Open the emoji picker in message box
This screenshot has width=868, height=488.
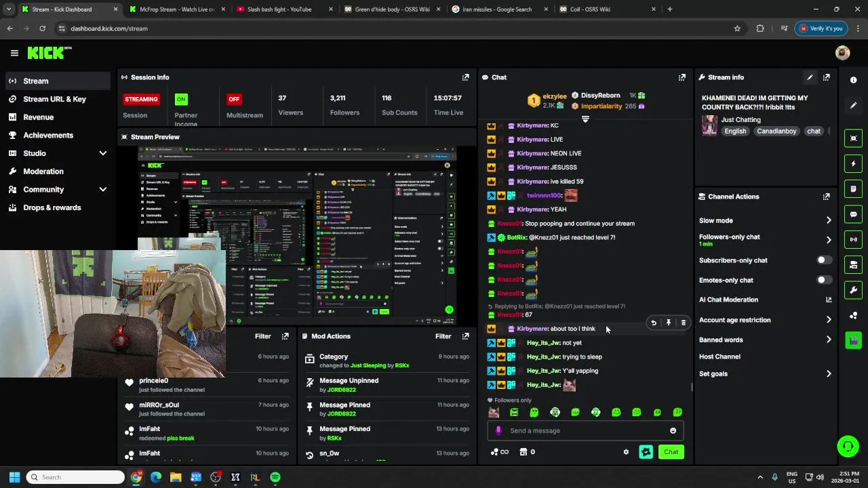point(673,430)
